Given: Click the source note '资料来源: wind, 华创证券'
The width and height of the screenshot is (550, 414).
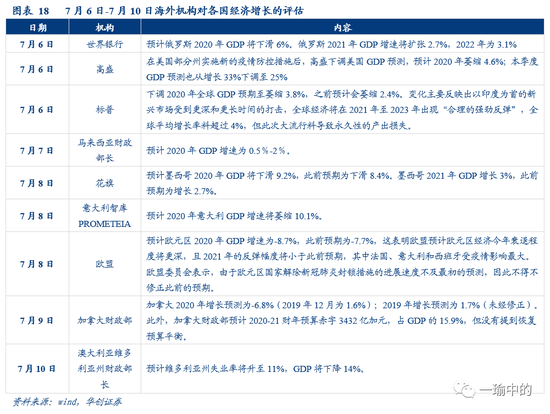Looking at the screenshot, I should click(x=67, y=402).
